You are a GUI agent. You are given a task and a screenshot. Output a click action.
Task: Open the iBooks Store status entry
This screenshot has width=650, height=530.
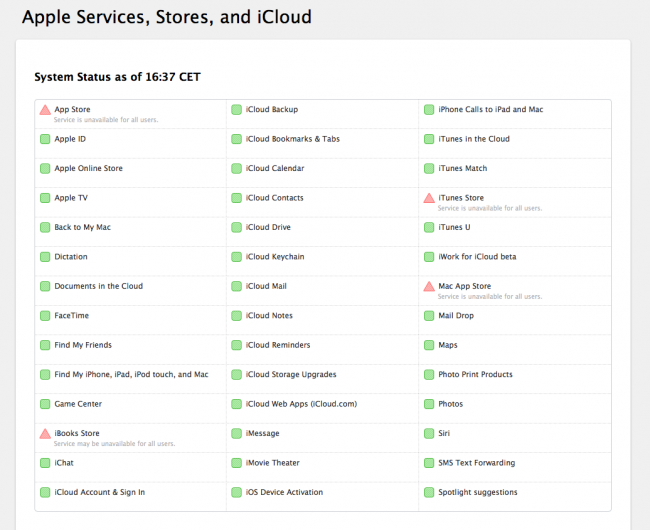tap(131, 438)
